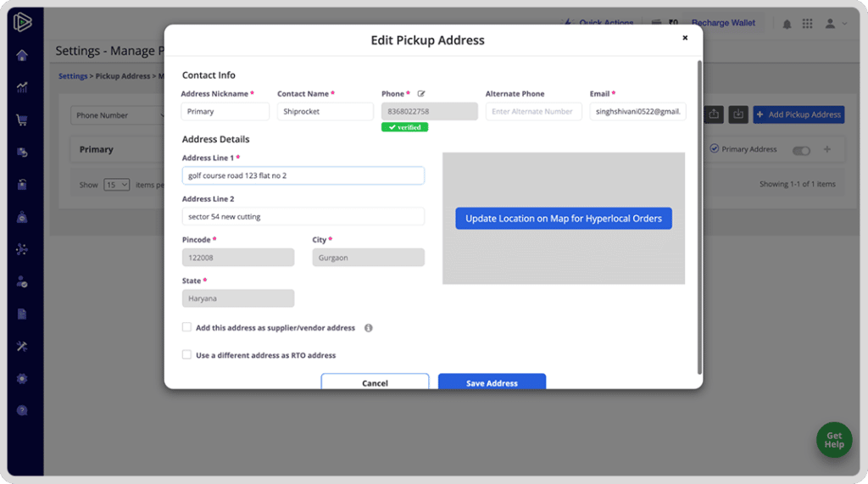Click the Address Nickname field containing Primary
This screenshot has height=484, width=868.
225,111
